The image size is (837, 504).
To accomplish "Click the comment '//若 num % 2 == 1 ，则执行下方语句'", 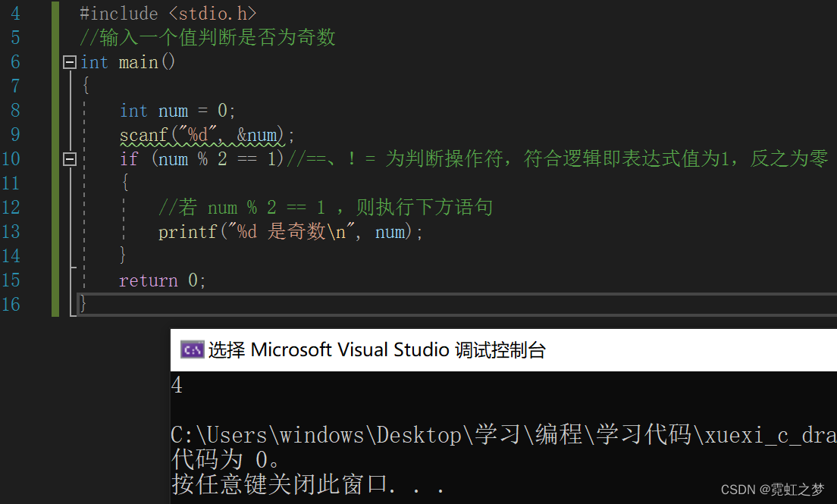I will (325, 208).
